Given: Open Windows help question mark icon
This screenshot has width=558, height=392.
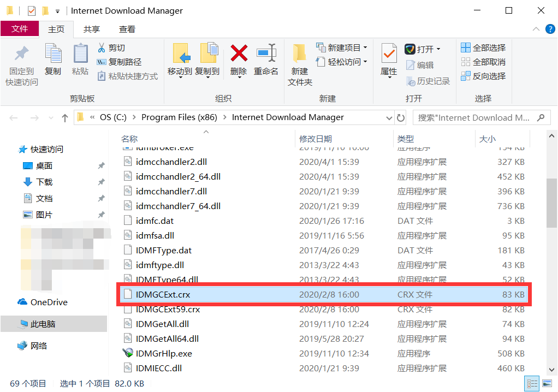Looking at the screenshot, I should [x=550, y=29].
